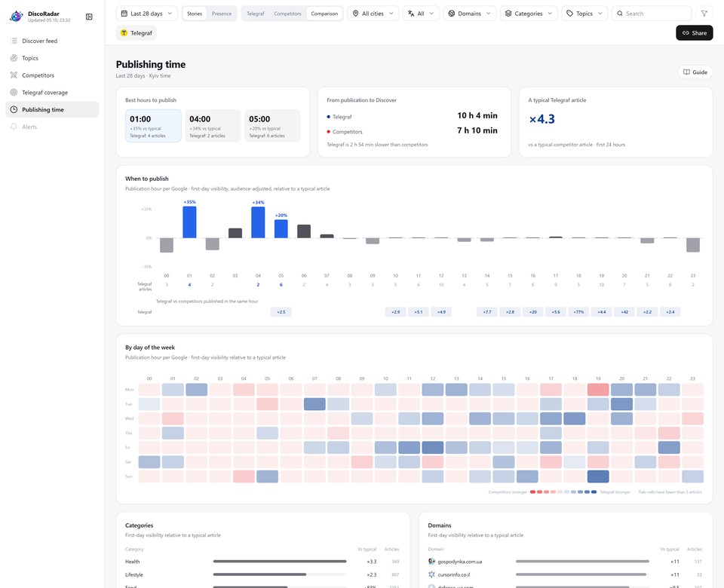Screen dimensions: 724x588
Task: Open the All cities dropdown
Action: (373, 14)
